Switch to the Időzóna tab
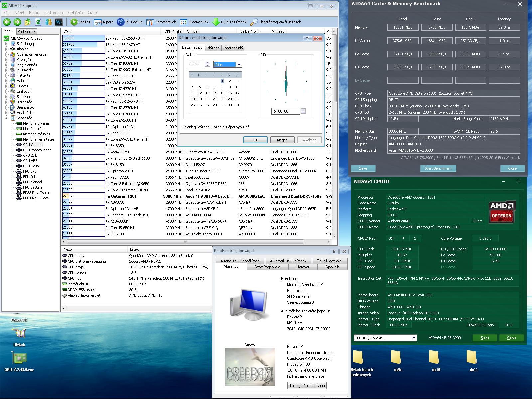 (213, 48)
